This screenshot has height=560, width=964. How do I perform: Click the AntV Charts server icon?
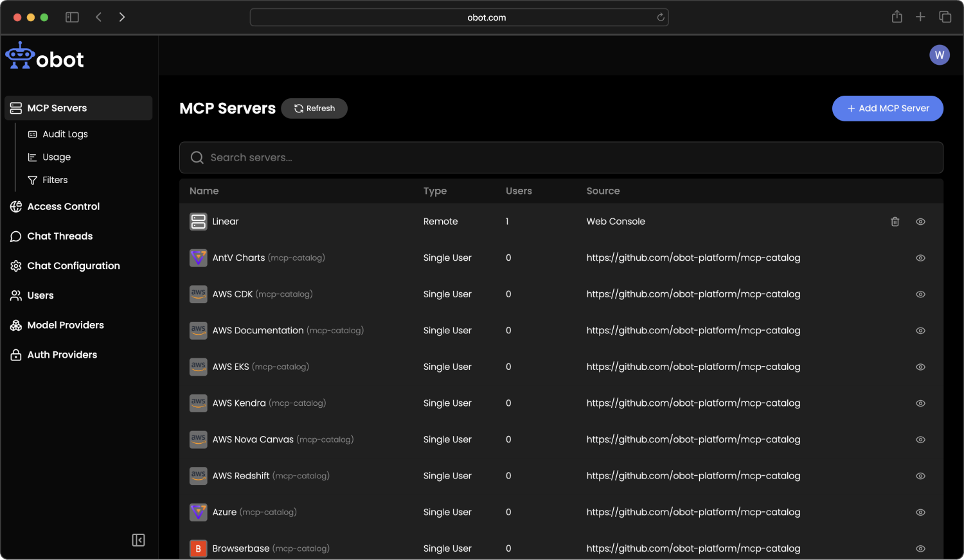click(x=198, y=258)
